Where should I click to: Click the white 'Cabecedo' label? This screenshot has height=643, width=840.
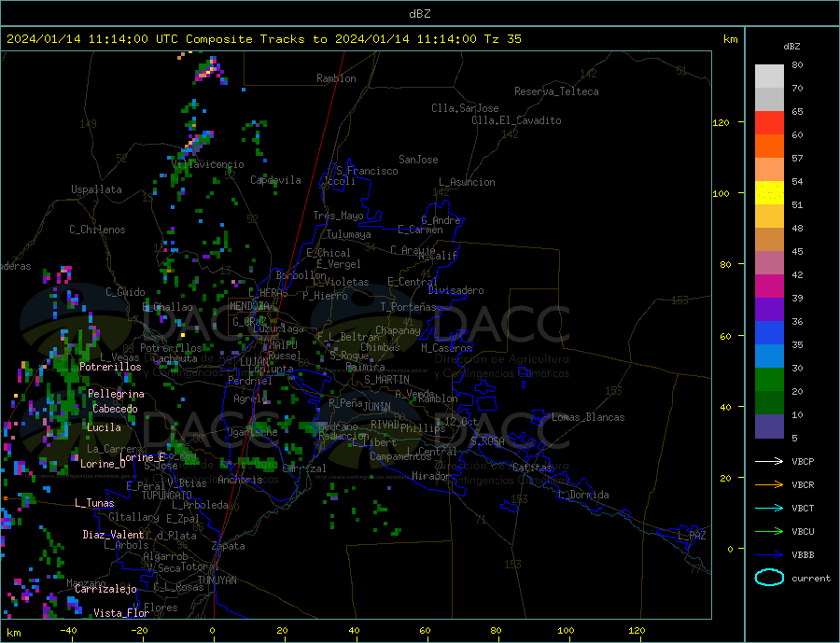(x=115, y=409)
